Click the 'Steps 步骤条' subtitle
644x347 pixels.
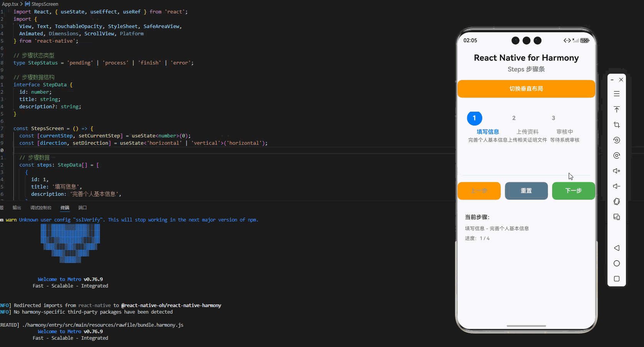tap(526, 69)
